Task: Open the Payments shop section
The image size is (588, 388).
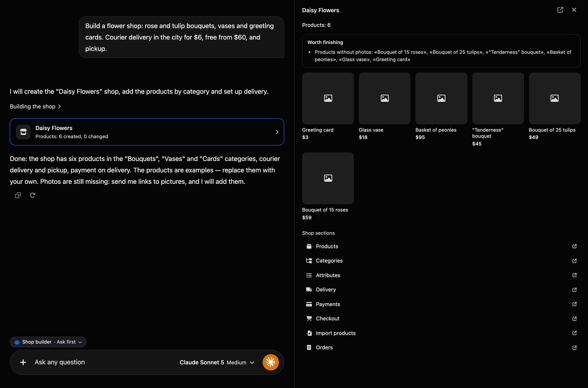Action: (441, 304)
